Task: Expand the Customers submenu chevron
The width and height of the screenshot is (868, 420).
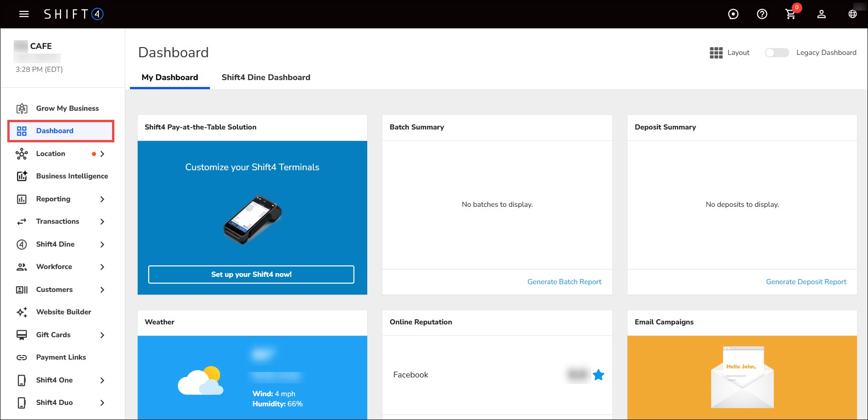Action: [x=102, y=290]
